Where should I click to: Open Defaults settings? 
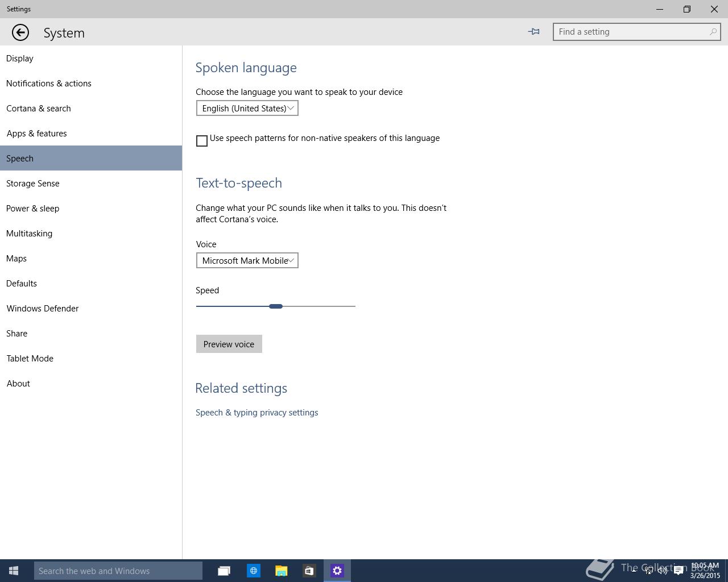tap(91, 283)
